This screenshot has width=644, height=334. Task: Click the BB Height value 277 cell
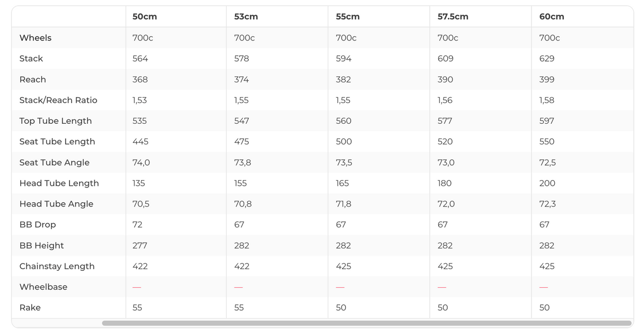(140, 245)
